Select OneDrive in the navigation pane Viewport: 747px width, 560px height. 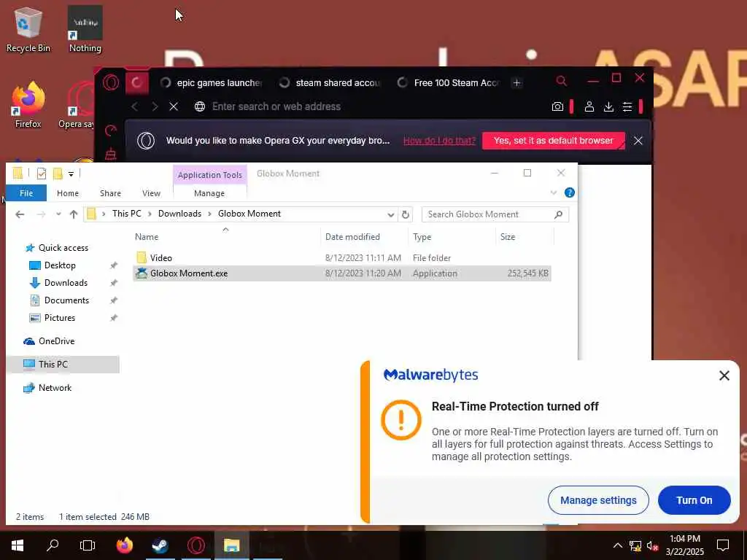coord(56,341)
